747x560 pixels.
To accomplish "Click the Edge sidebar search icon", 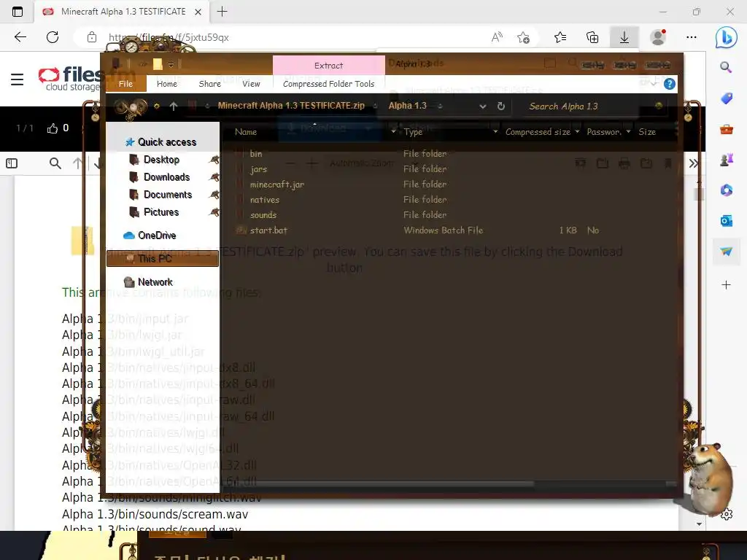I will click(x=726, y=67).
